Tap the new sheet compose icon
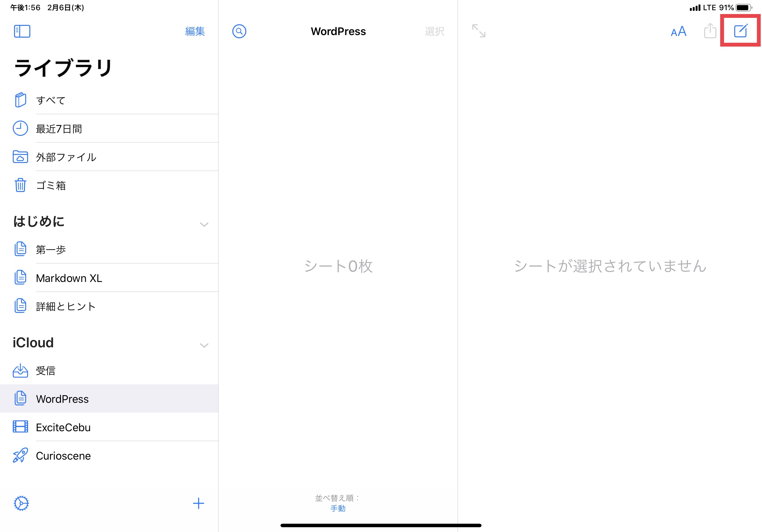 click(740, 31)
